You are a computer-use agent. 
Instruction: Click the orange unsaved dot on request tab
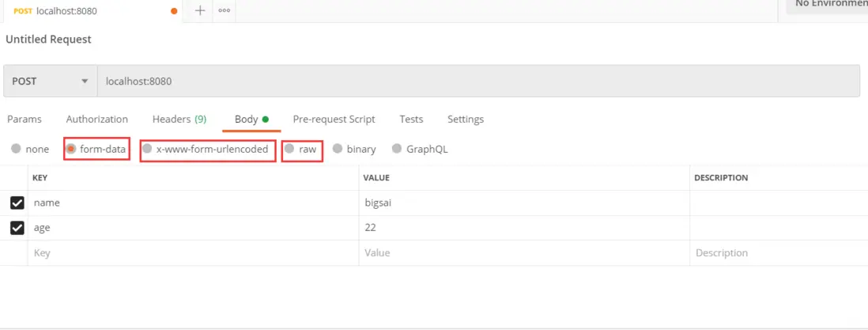[175, 11]
